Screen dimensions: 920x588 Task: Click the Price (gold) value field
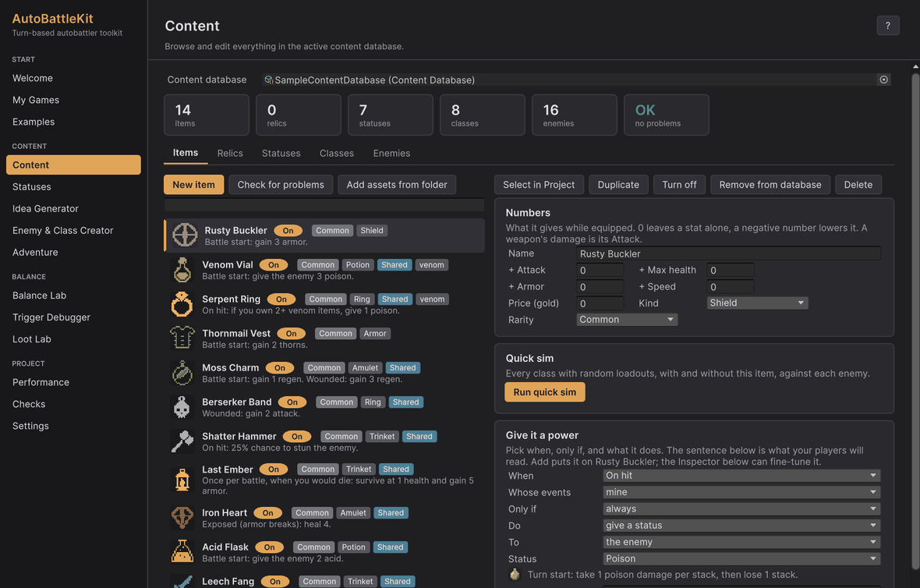tap(600, 303)
